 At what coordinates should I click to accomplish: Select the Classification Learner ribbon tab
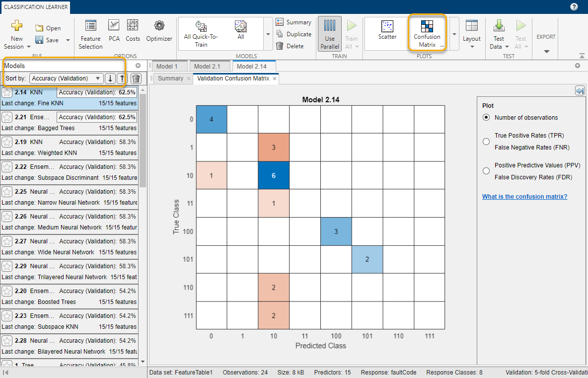click(x=36, y=7)
